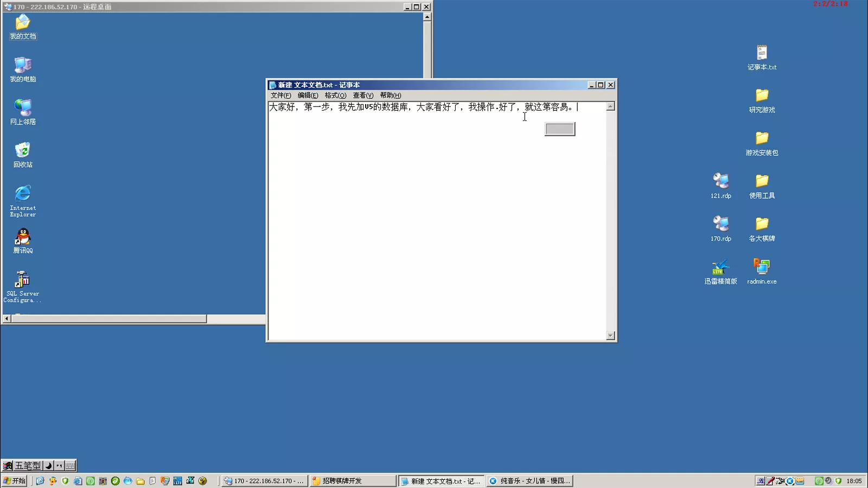Click the remote desktop horizontal scrollbar thumb

[x=108, y=319]
